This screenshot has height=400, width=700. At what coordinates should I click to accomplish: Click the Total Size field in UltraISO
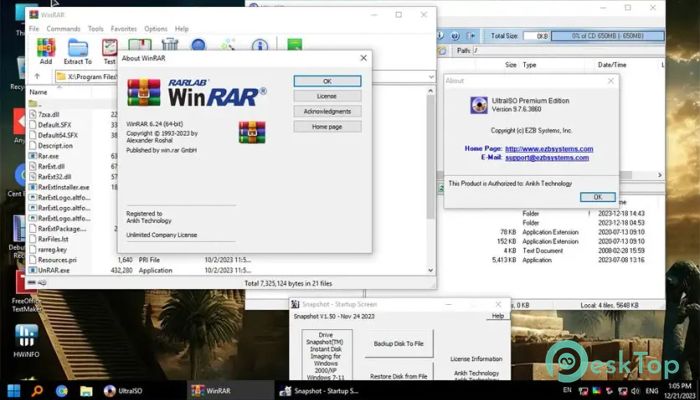pos(537,36)
